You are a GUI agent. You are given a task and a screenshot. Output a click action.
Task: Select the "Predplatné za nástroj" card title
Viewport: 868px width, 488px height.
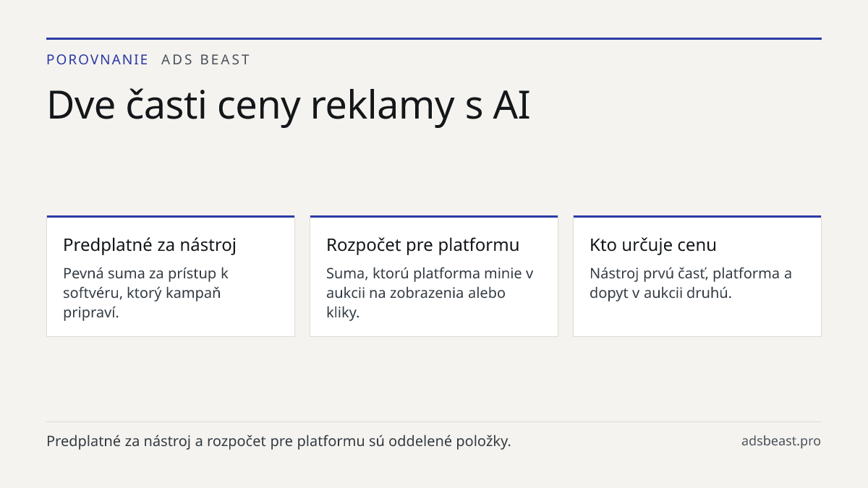150,245
